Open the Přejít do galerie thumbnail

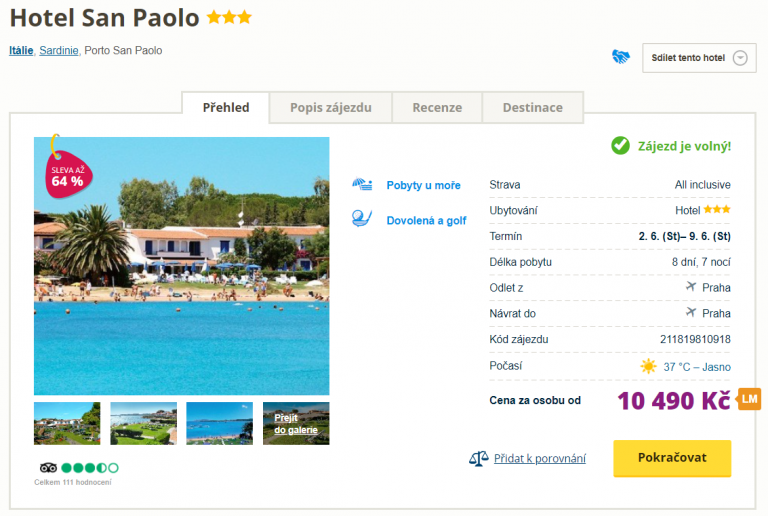pyautogui.click(x=296, y=424)
